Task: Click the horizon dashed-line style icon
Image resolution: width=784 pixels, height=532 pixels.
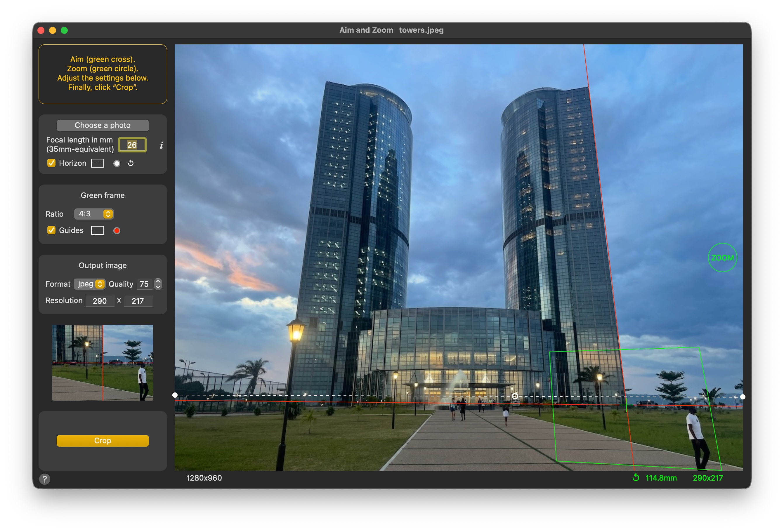Action: (98, 163)
